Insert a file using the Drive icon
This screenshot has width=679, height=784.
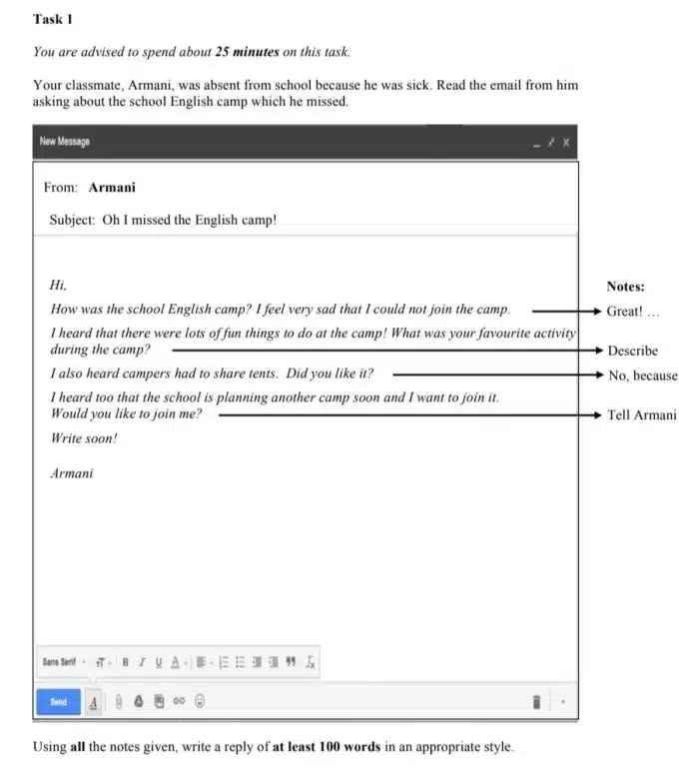click(x=139, y=702)
